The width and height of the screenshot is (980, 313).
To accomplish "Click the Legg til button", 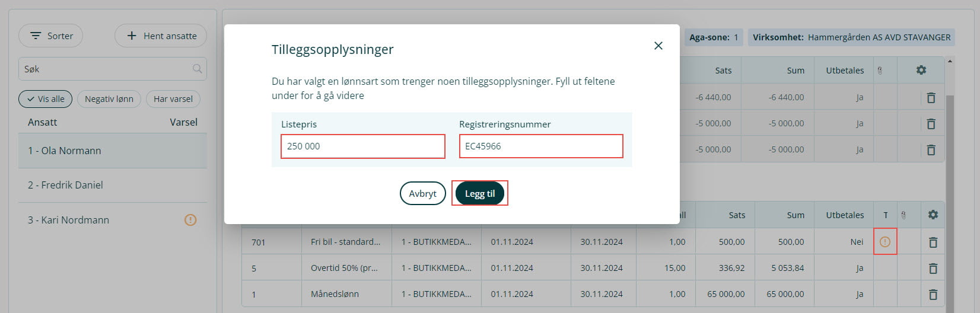I will tap(479, 193).
